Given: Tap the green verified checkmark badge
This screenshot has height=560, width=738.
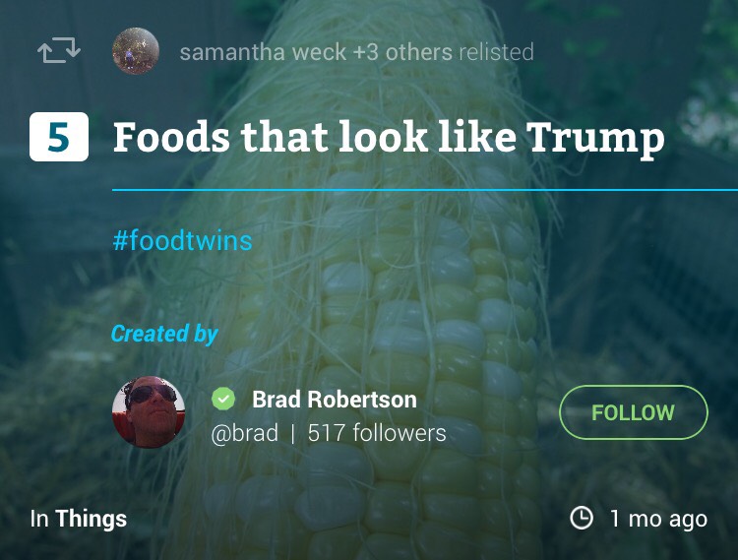Looking at the screenshot, I should coord(223,399).
